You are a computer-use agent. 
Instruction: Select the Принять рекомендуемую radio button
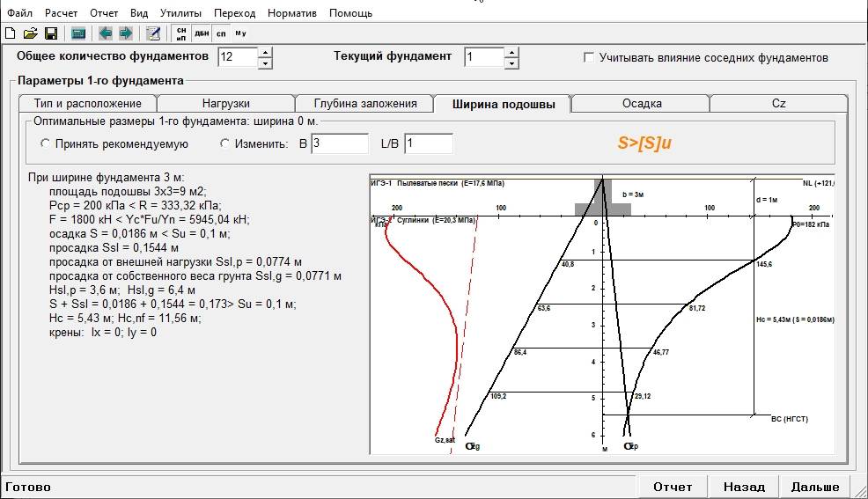click(46, 143)
